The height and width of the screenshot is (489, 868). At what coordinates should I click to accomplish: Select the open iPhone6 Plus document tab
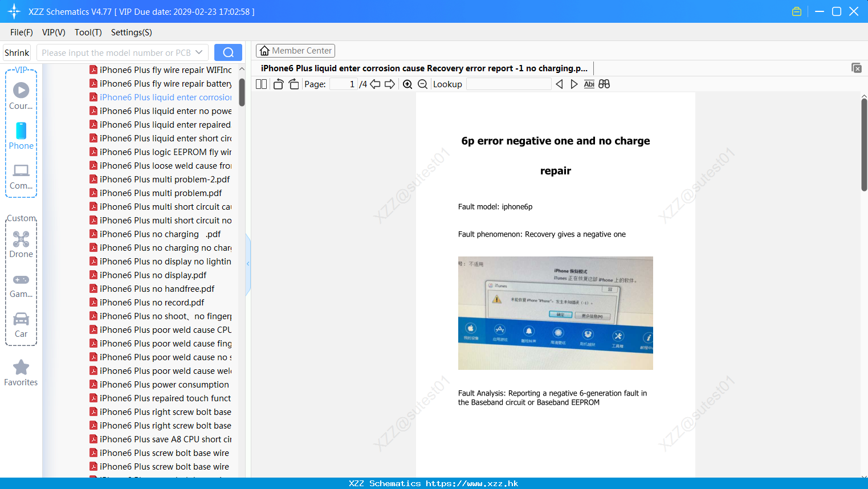click(424, 68)
